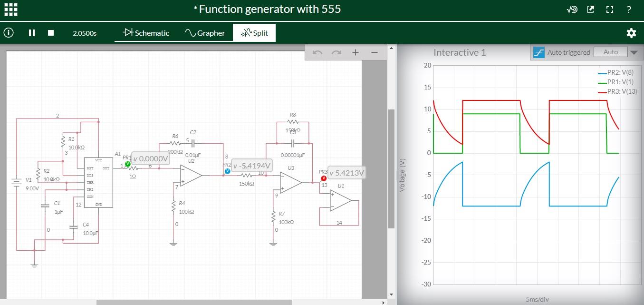Click the simulation history icon top right

tap(571, 9)
